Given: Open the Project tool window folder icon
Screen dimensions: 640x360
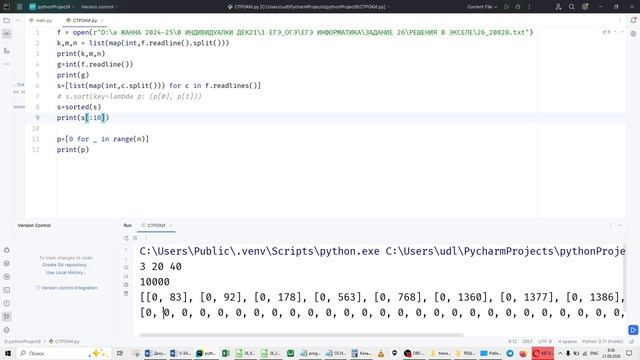Looking at the screenshot, I should [7, 20].
